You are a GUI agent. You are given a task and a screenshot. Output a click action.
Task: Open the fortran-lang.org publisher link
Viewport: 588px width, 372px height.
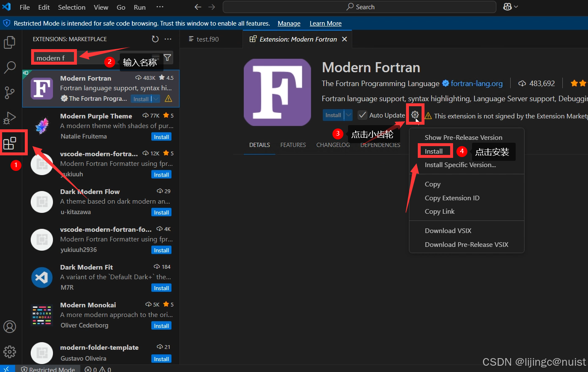pos(477,84)
